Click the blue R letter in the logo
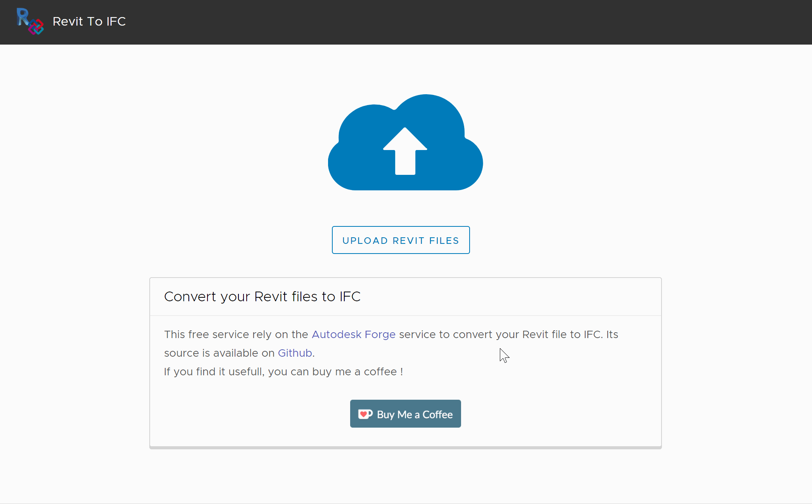The image size is (812, 504). click(23, 17)
